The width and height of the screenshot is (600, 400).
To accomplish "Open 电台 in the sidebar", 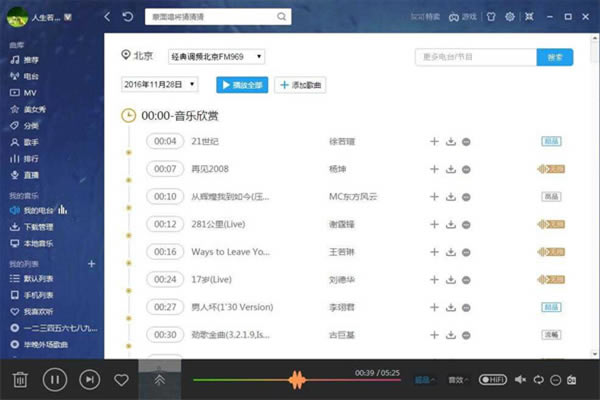I will coord(24,76).
